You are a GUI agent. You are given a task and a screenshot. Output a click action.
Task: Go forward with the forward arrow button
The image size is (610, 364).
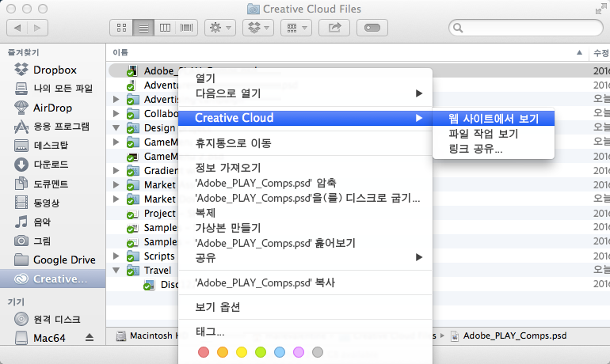pos(38,28)
